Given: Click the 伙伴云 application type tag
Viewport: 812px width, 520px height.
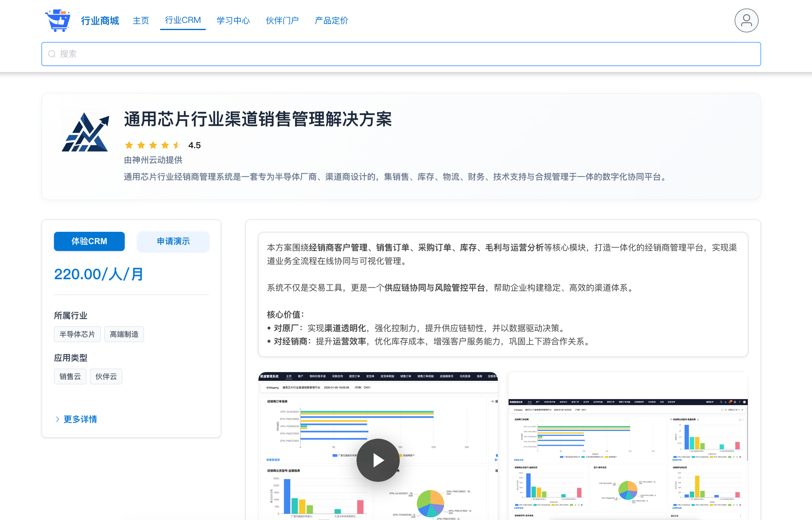Looking at the screenshot, I should [x=106, y=377].
